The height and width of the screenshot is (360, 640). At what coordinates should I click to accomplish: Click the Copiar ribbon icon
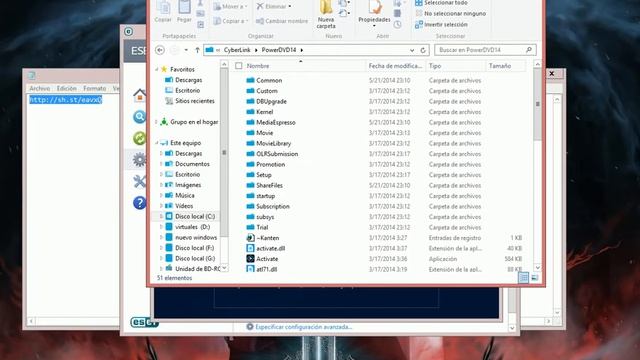163,11
